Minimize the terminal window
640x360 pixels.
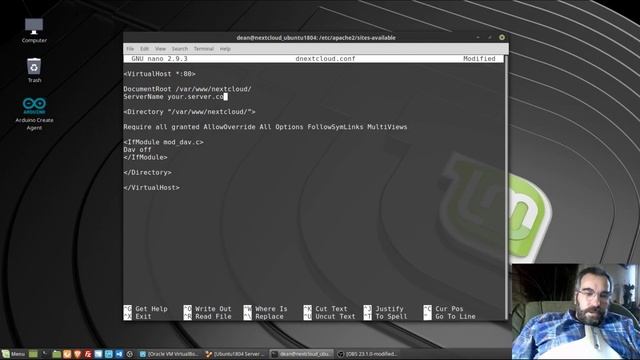click(x=478, y=37)
